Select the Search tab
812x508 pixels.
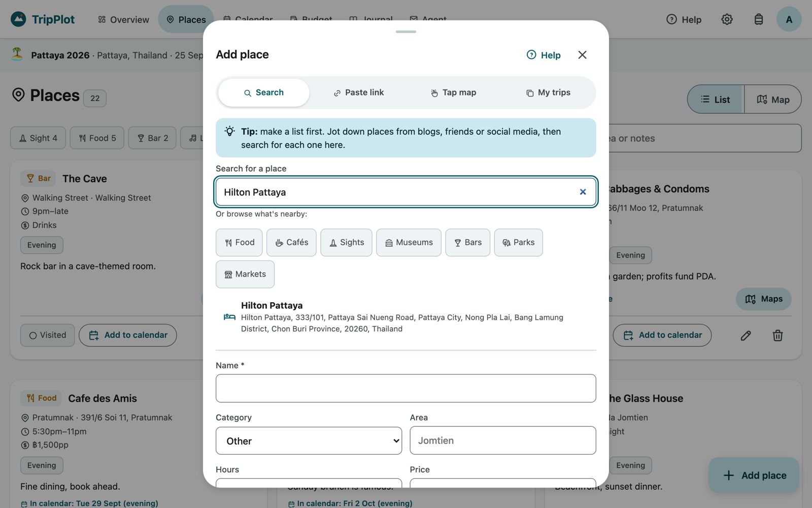pyautogui.click(x=263, y=92)
